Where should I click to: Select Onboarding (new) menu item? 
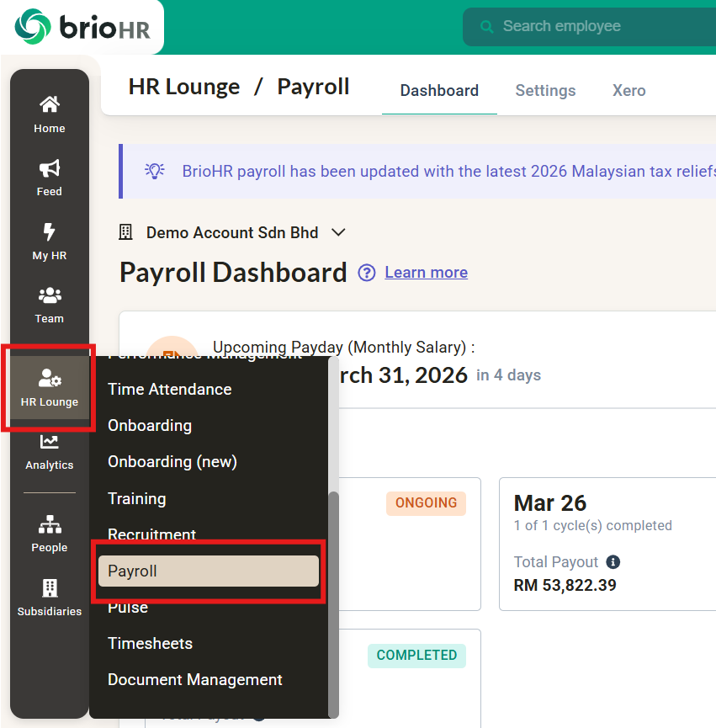[172, 461]
